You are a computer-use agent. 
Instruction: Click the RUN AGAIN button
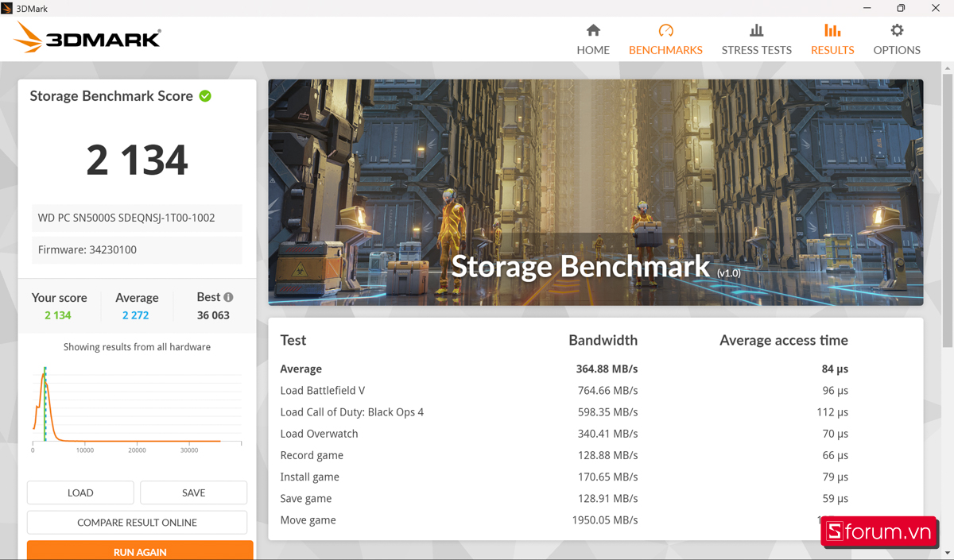coord(140,550)
